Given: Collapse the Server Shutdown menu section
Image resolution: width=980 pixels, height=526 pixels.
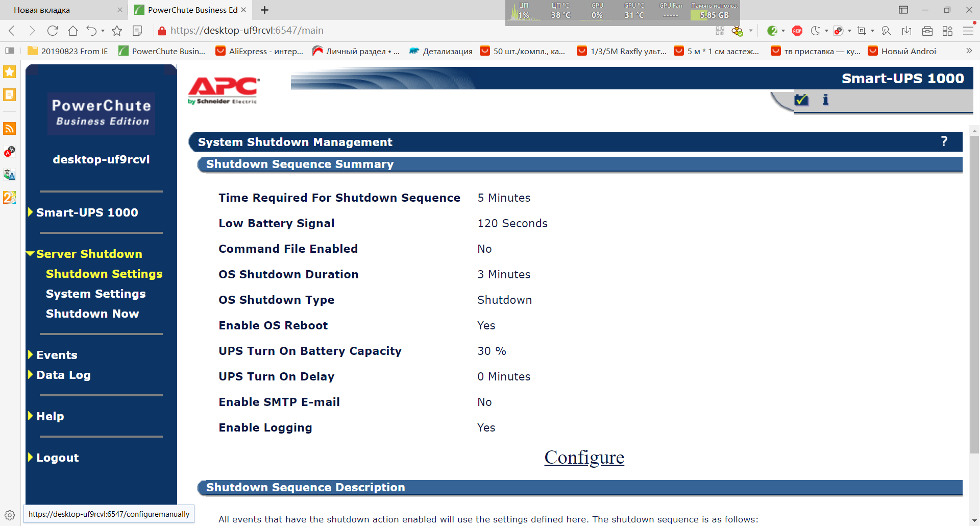Looking at the screenshot, I should coord(31,253).
